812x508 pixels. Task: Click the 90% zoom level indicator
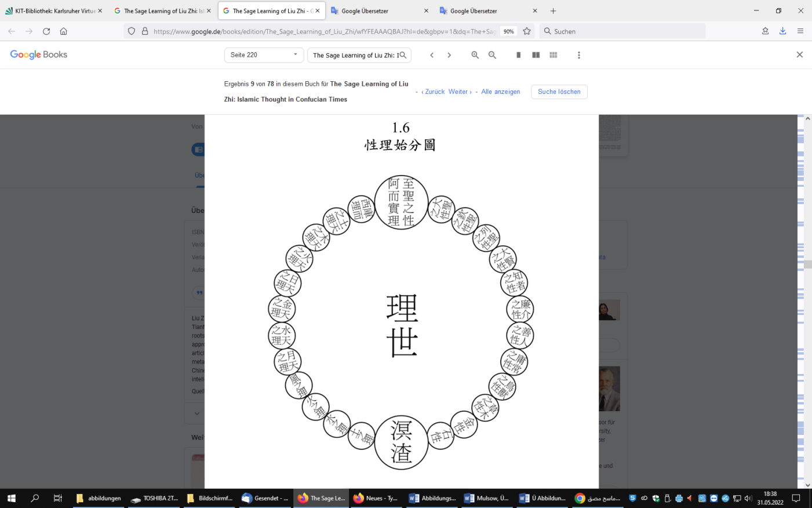508,31
